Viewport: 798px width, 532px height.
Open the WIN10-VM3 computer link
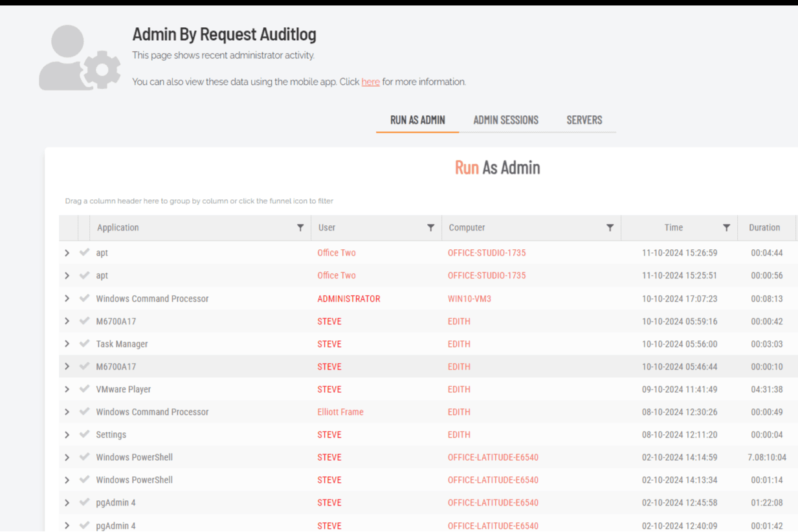(x=469, y=298)
